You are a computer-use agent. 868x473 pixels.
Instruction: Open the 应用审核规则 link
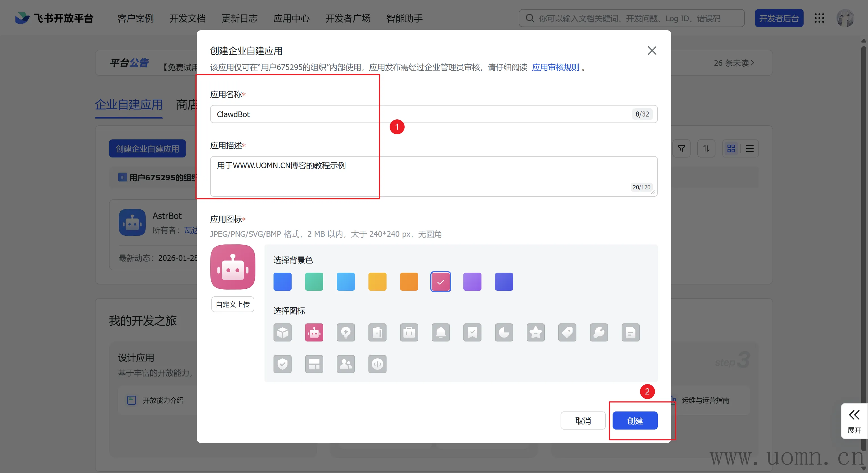555,67
